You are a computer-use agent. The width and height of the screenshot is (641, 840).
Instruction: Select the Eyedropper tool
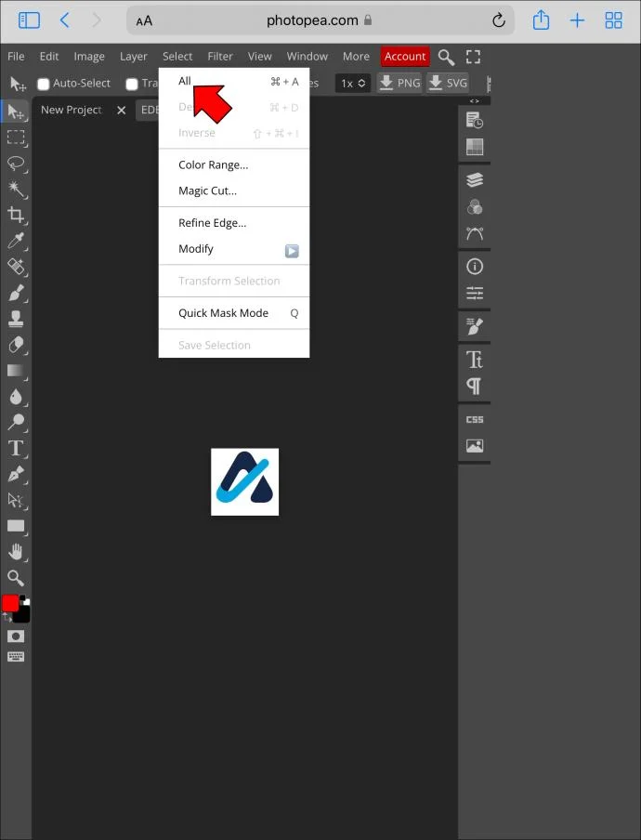[x=16, y=241]
